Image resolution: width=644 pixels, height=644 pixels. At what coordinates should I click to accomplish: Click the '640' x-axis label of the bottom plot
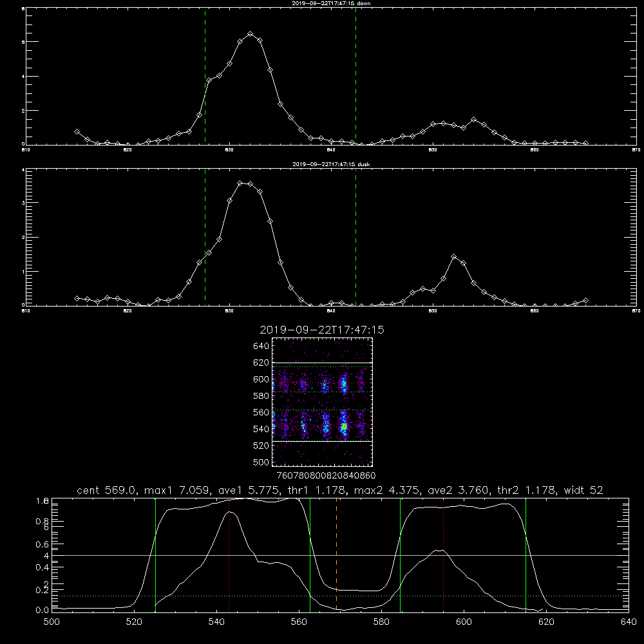(629, 622)
